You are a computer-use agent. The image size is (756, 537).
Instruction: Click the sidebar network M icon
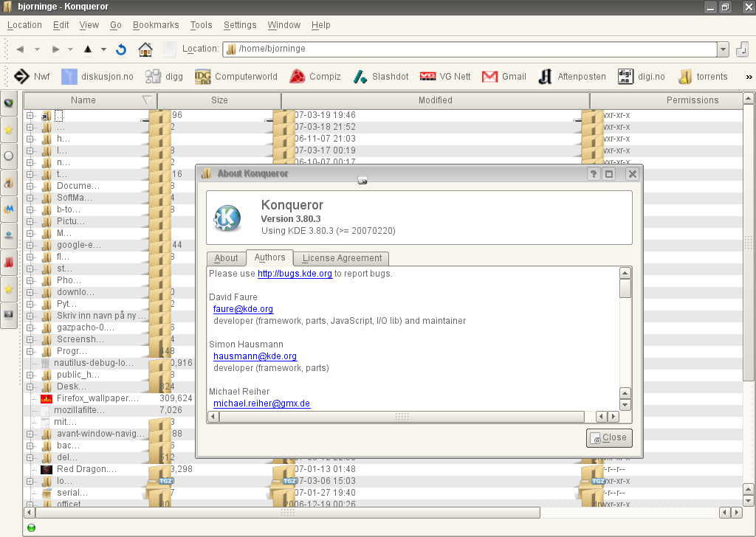9,209
